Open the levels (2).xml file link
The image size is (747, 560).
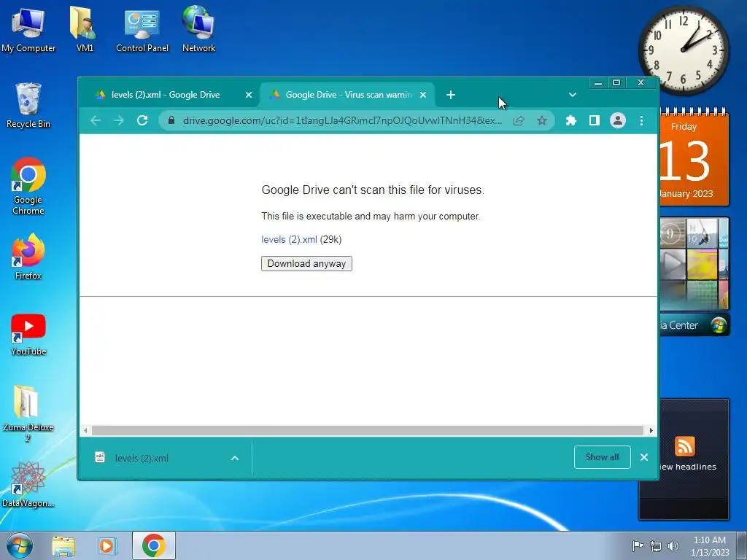[289, 239]
